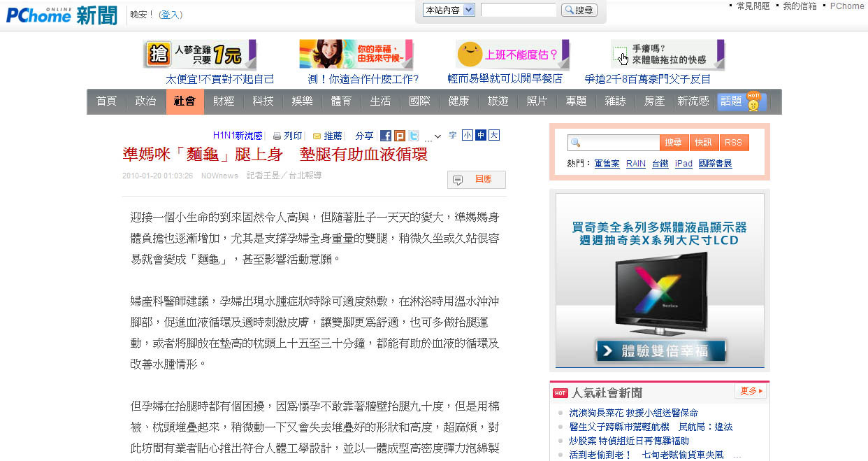868x461 pixels.
Task: Click the 快訊 button
Action: coord(704,143)
